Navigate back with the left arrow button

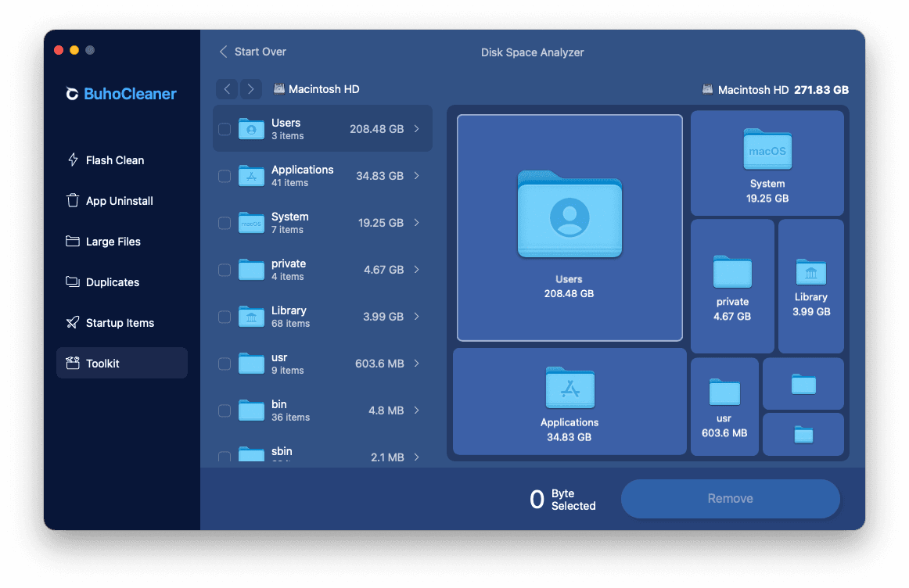tap(227, 89)
